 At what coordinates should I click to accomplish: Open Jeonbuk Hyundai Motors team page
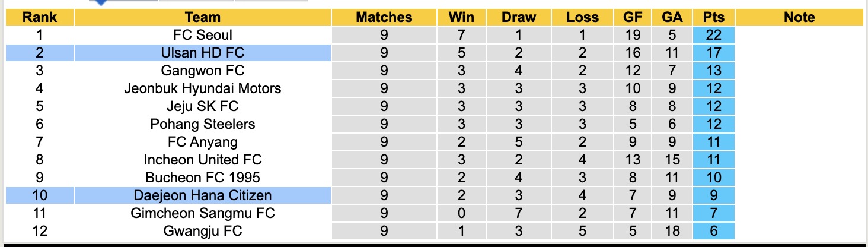pyautogui.click(x=202, y=88)
